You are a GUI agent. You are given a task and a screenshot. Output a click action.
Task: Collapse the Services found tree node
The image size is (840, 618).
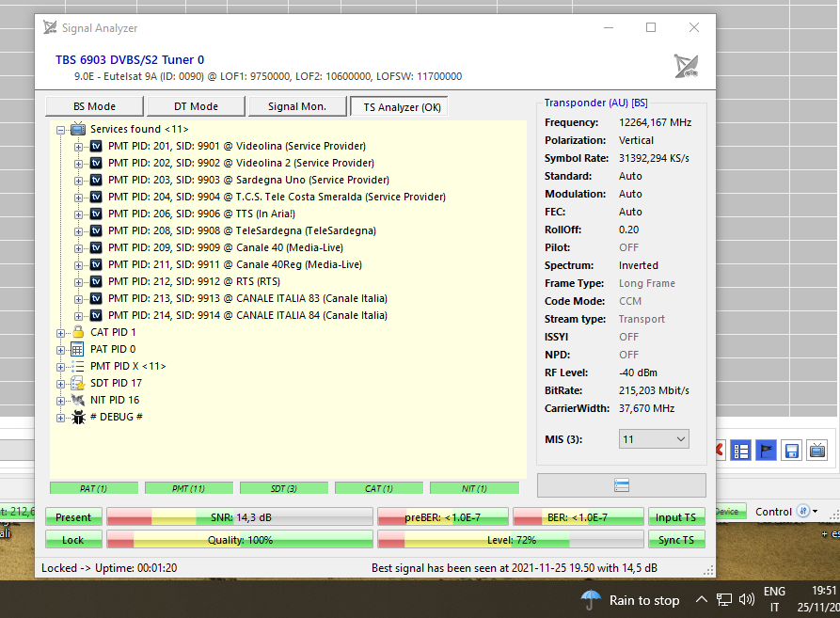(x=60, y=130)
